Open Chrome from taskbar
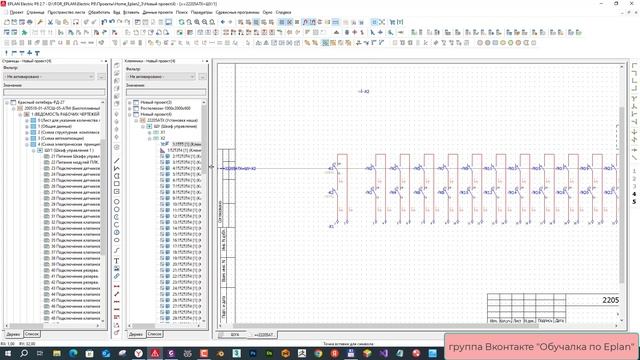The image size is (640, 360). 318,353
